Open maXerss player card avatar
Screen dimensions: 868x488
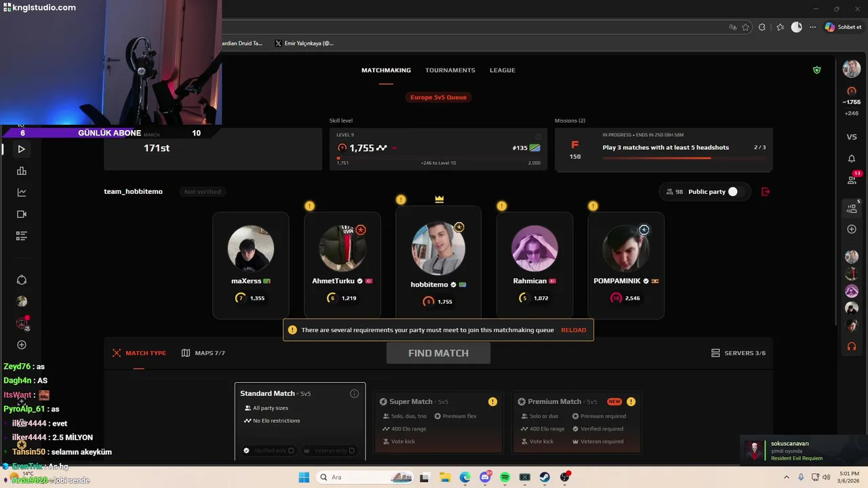251,249
